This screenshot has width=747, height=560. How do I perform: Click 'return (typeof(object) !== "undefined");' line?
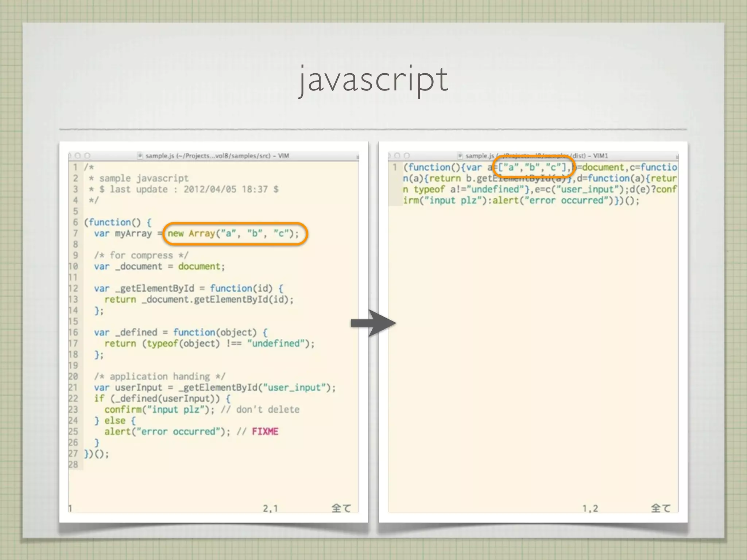[209, 343]
